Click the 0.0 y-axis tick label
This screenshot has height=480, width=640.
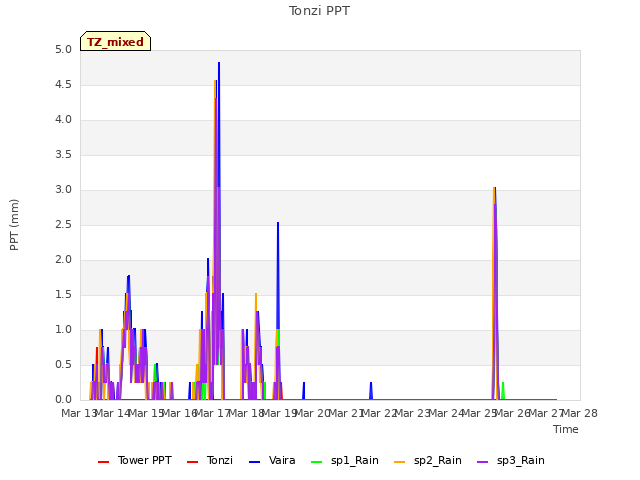(x=63, y=400)
